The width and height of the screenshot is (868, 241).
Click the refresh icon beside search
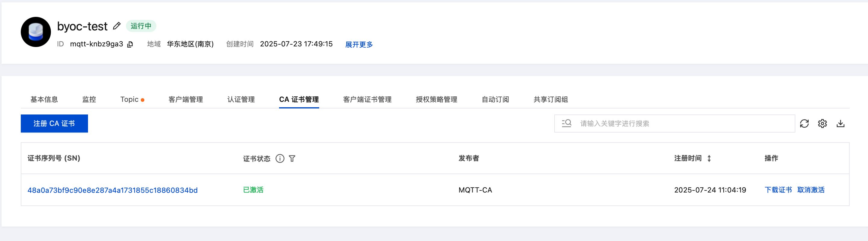804,124
